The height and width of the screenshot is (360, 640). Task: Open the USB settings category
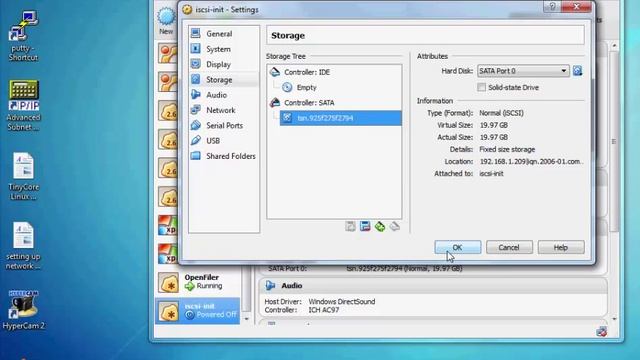point(223,141)
